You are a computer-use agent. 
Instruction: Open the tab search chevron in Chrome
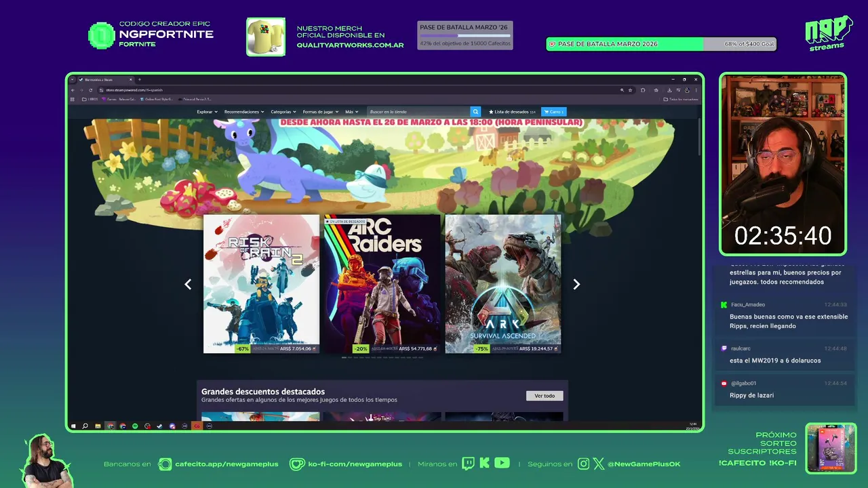point(73,79)
